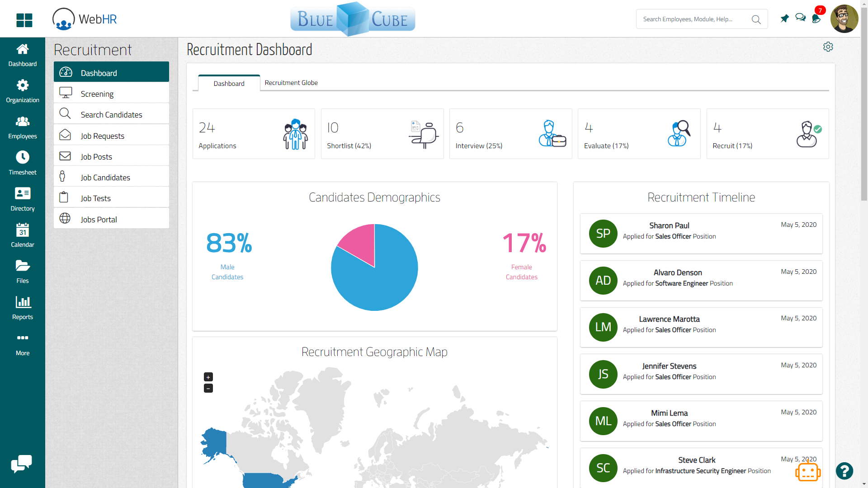Select the Job Posts envelope icon
The width and height of the screenshot is (868, 488).
(65, 156)
